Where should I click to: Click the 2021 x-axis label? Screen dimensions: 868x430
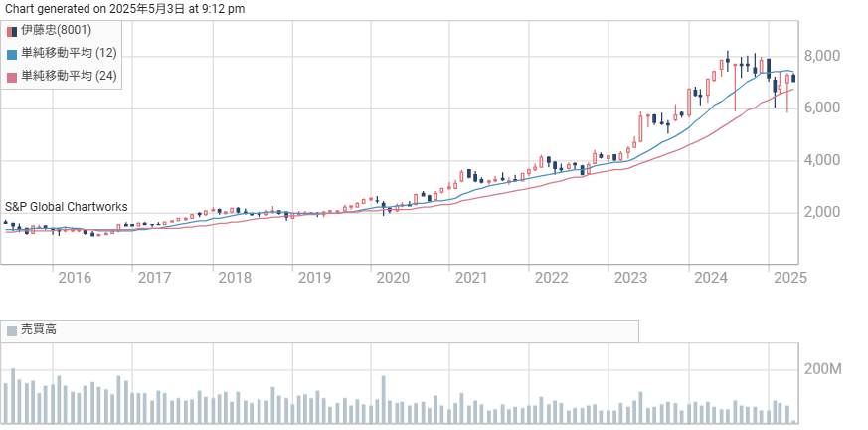[471, 277]
